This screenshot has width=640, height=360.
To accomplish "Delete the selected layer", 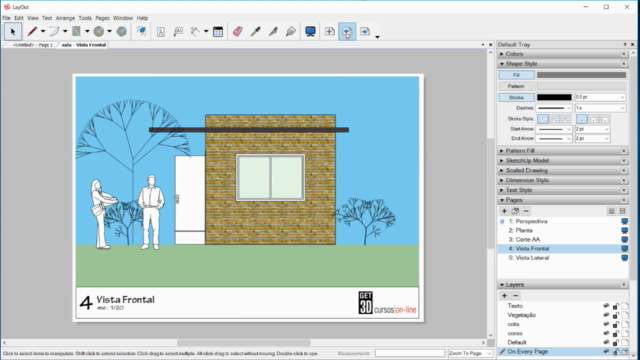I will pos(516,296).
